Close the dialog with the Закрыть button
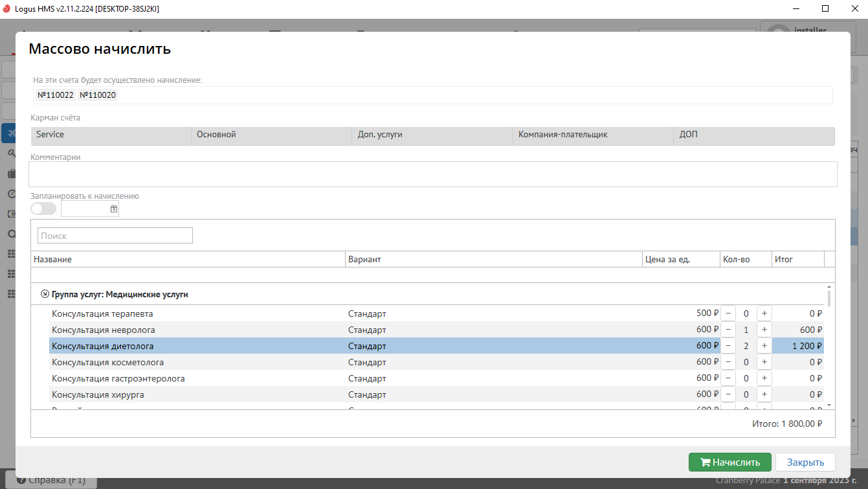Viewport: 868px width, 489px height. (805, 462)
